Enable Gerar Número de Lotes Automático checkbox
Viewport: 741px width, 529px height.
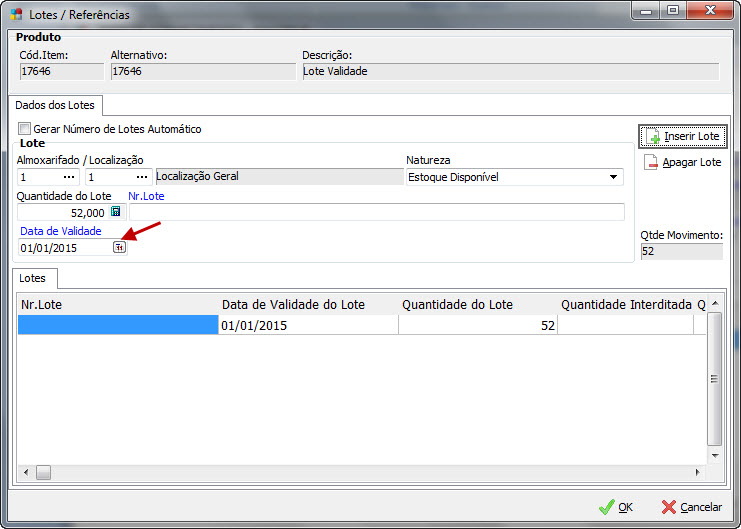tap(25, 129)
